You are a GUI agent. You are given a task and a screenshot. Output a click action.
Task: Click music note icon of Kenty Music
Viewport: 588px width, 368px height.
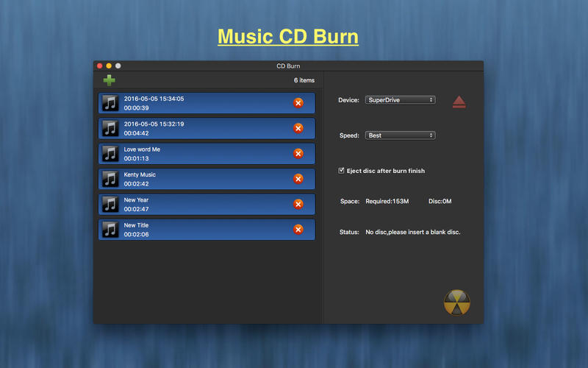point(110,179)
